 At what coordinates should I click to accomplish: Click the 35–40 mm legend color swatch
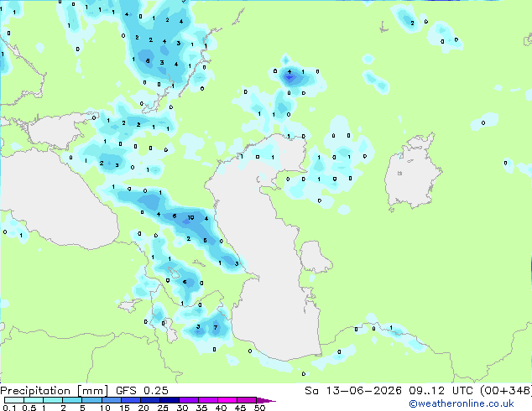207,400
